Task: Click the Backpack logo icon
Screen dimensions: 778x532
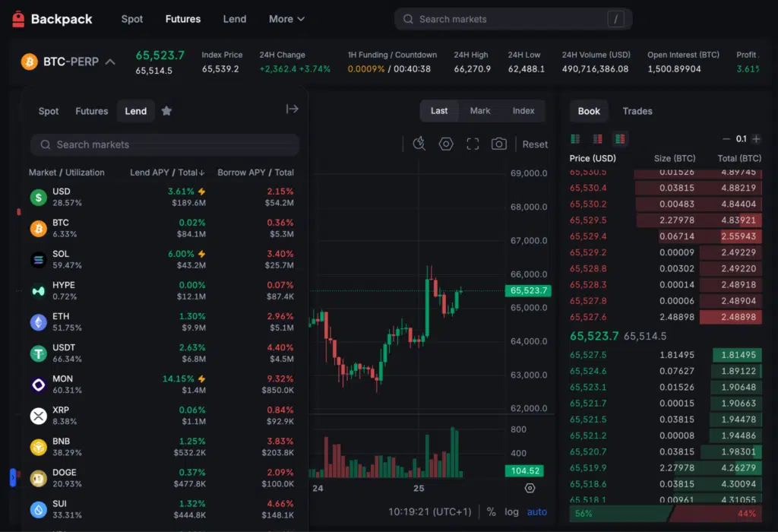Action: [19, 19]
